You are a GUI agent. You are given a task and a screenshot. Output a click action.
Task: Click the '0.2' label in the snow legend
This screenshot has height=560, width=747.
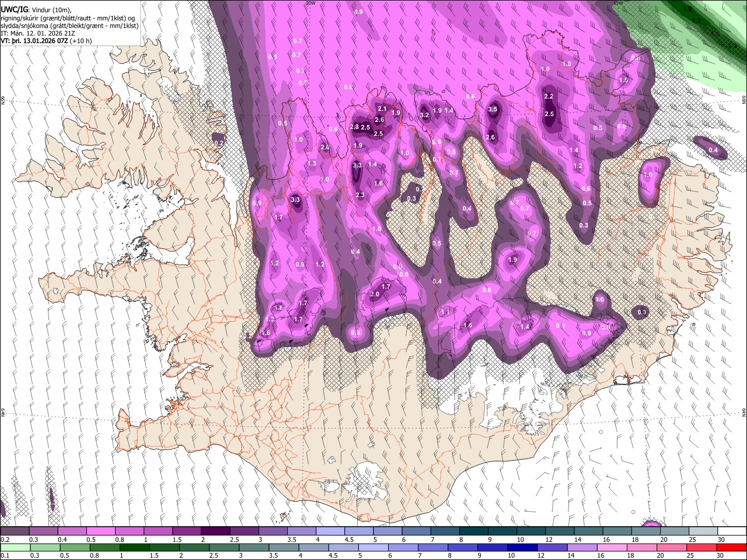(x=4, y=540)
